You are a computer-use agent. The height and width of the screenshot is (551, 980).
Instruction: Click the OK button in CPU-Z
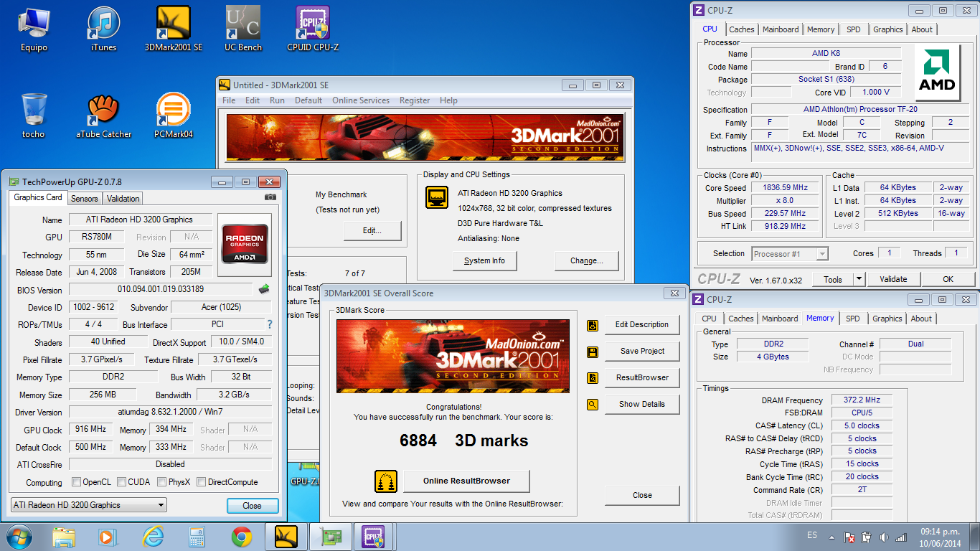click(x=948, y=279)
